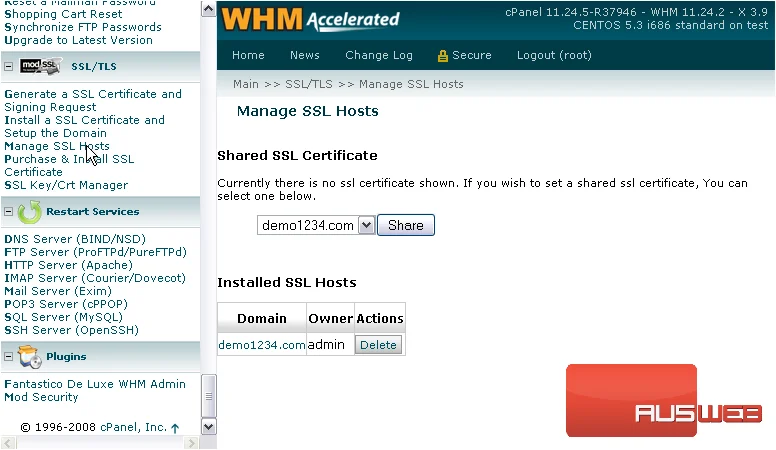Collapse the Plugins section
This screenshot has width=776, height=450.
click(8, 356)
